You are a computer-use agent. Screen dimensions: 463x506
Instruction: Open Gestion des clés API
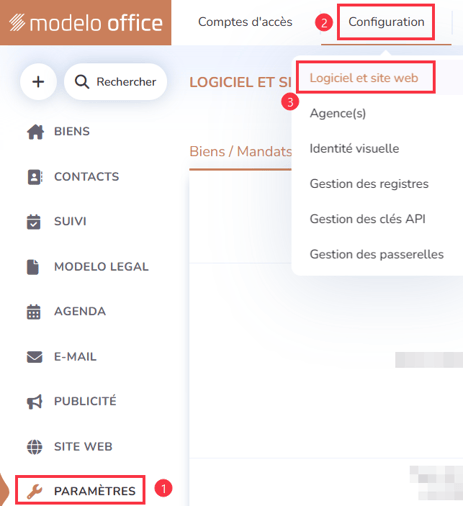pos(367,219)
